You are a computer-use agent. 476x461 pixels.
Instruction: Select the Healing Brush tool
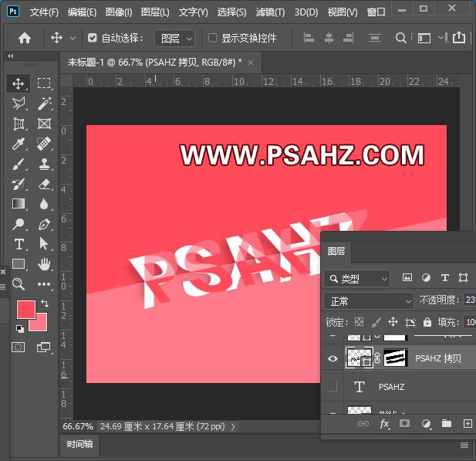point(44,144)
